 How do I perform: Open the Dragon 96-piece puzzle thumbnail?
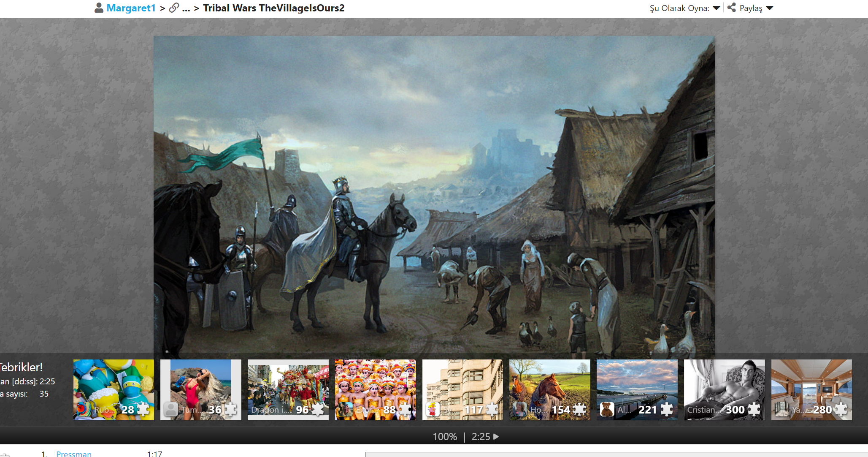pos(288,390)
